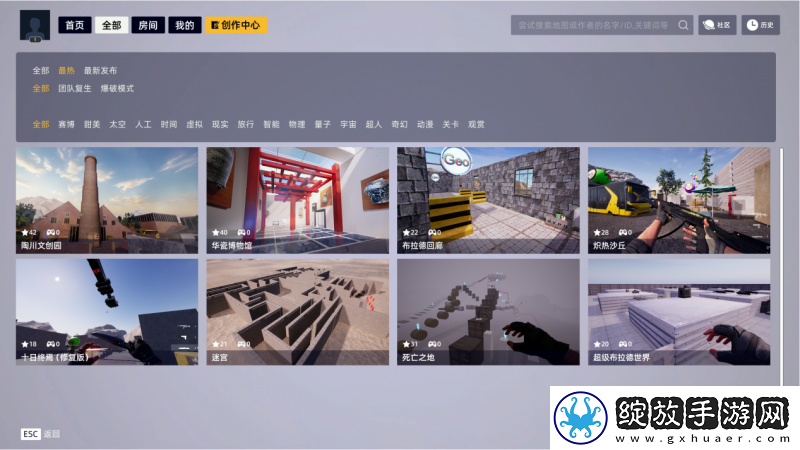Filter maps by 现实 tag
The height and width of the screenshot is (450, 800).
(x=220, y=124)
